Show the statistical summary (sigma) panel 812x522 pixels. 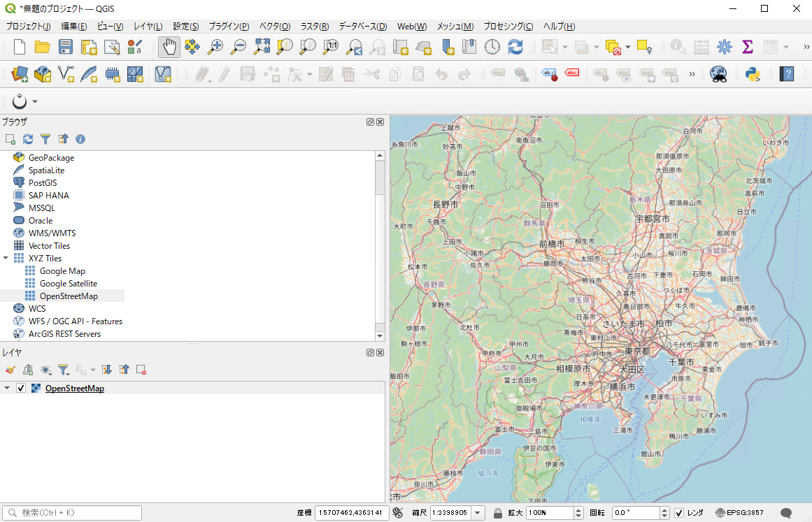747,47
